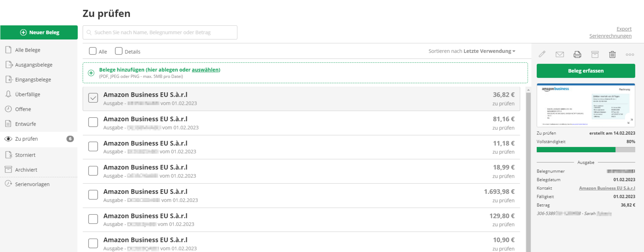Image resolution: width=644 pixels, height=252 pixels.
Task: Enlarge the invoice preview with expand icon
Action: [x=630, y=121]
